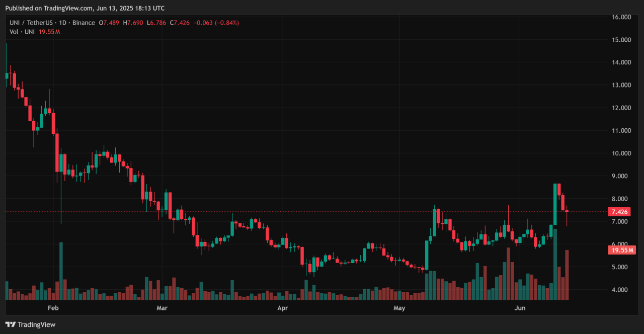This screenshot has height=334, width=644.
Task: Click the 16.000 price axis label
Action: [x=621, y=17]
